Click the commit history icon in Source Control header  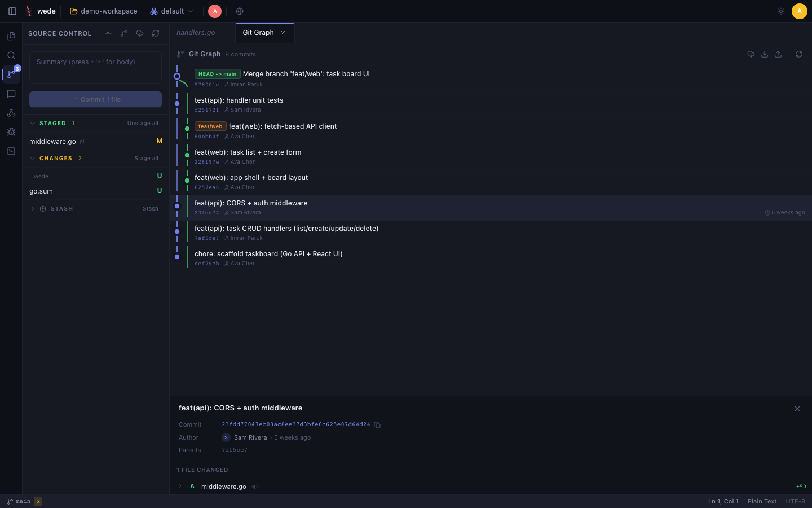(x=108, y=33)
